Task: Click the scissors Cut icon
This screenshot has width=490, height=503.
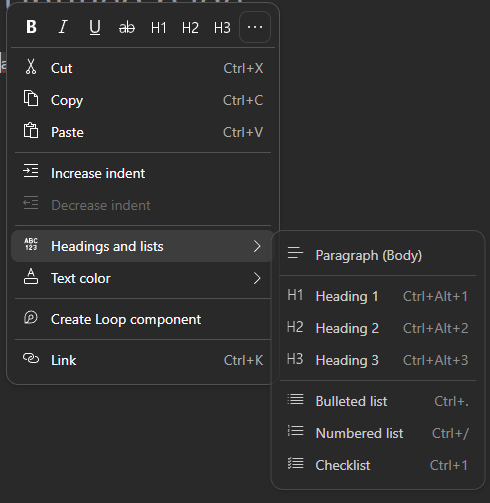Action: [31, 67]
